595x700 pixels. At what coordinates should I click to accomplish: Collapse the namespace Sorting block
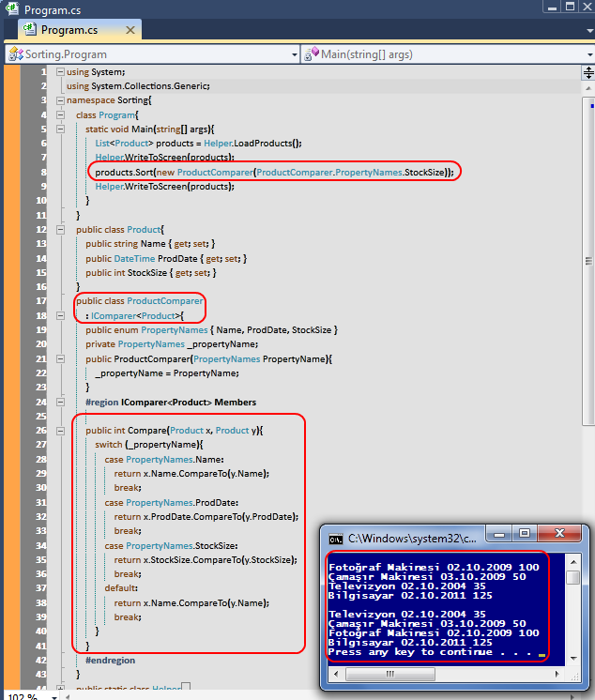coord(61,100)
